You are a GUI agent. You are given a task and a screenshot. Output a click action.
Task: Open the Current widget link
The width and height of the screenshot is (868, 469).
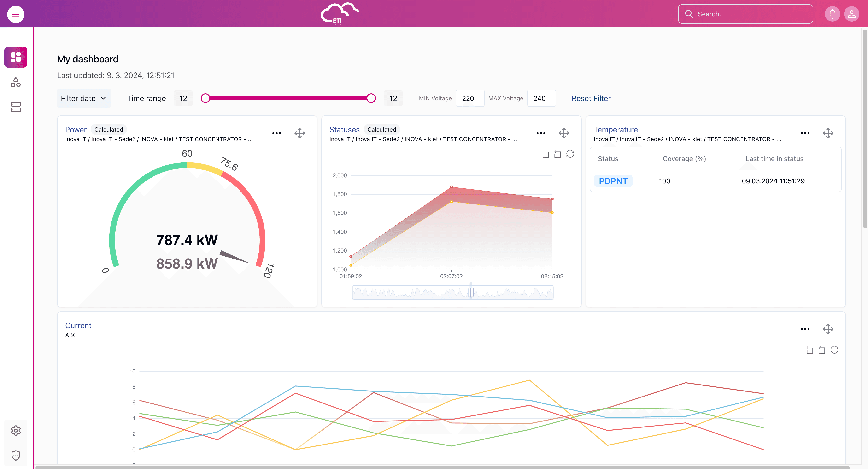point(78,325)
